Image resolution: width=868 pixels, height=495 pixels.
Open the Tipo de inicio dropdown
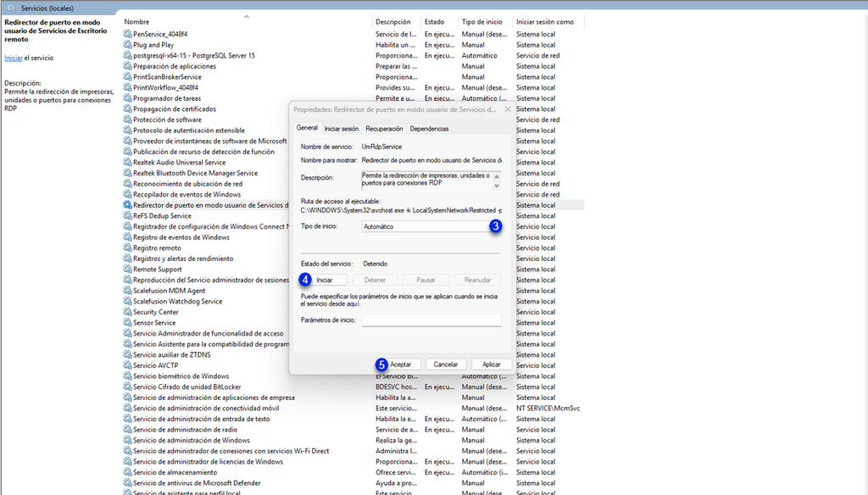431,226
